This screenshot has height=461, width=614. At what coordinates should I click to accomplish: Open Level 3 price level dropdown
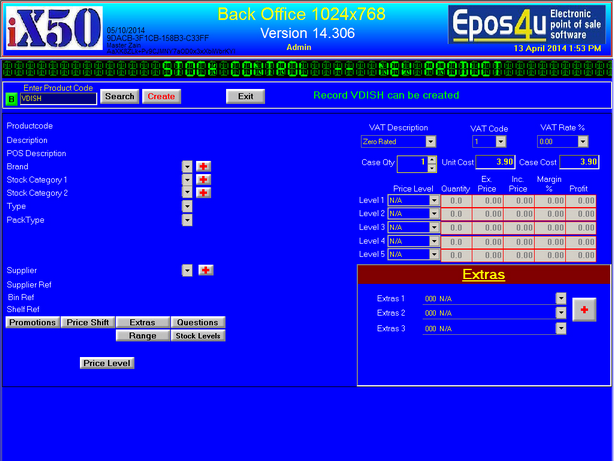coord(434,227)
